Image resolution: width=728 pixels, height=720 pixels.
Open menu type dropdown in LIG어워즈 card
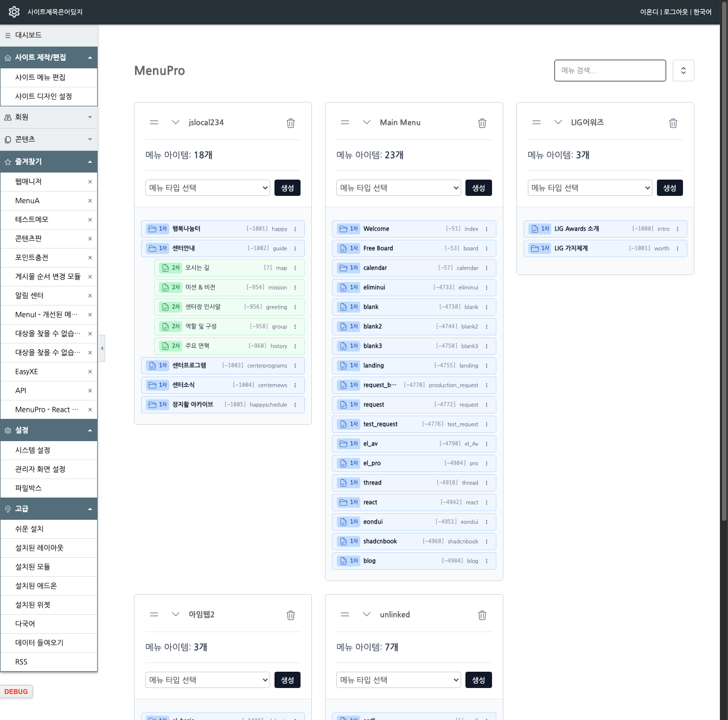[590, 188]
